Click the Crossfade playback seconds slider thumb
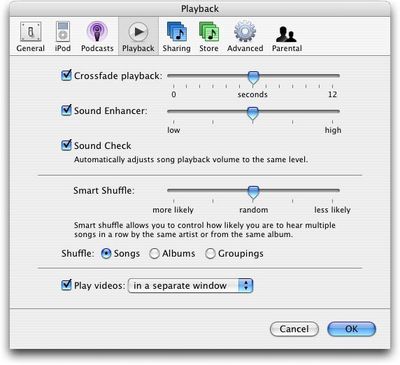The width and height of the screenshot is (400, 365). (x=253, y=78)
